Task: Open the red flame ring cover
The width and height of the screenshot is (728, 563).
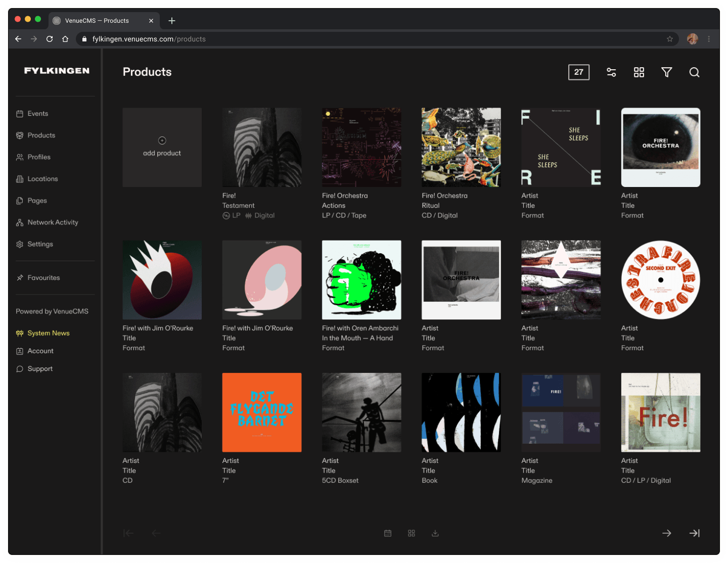Action: coord(162,280)
